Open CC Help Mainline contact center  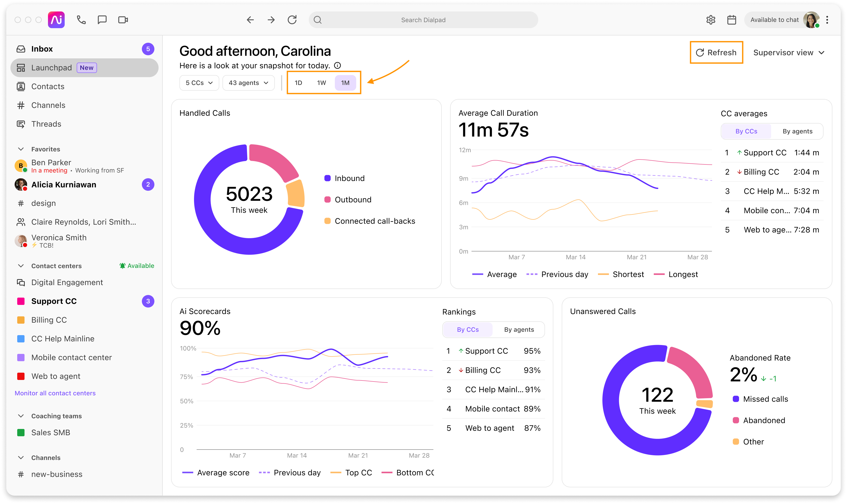(84, 339)
